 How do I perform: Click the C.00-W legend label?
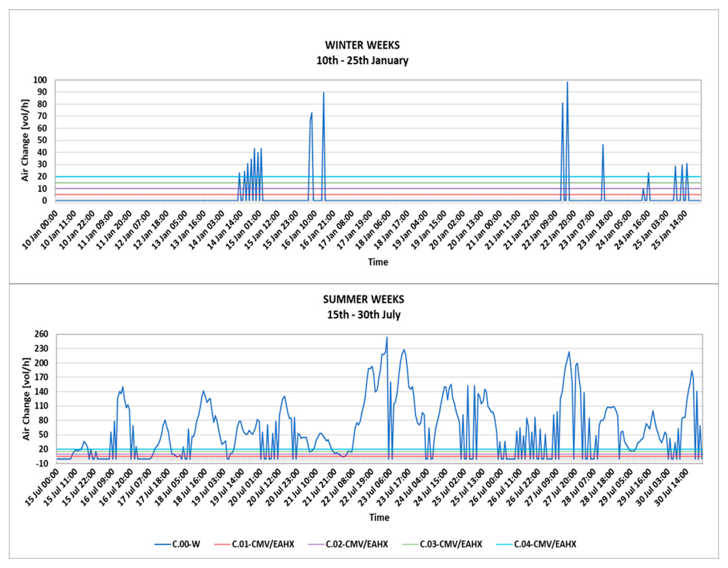[186, 544]
